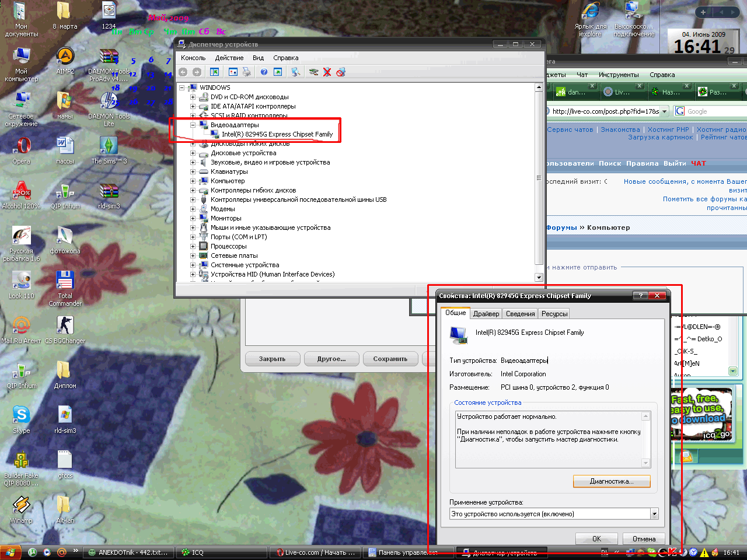Click the Update driver toolbar icon
This screenshot has width=747, height=560.
tap(313, 72)
